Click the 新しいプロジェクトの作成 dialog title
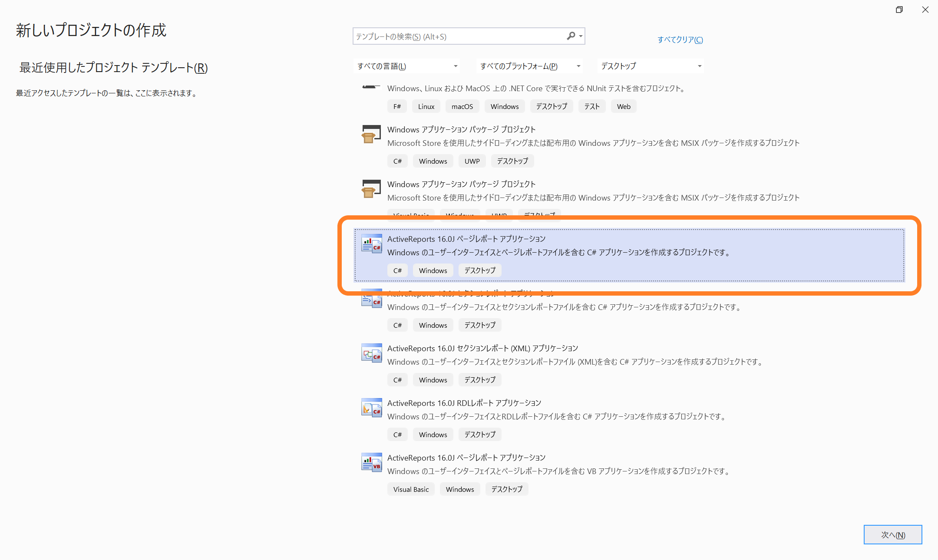Screen dimensions: 938x560 tap(91, 30)
